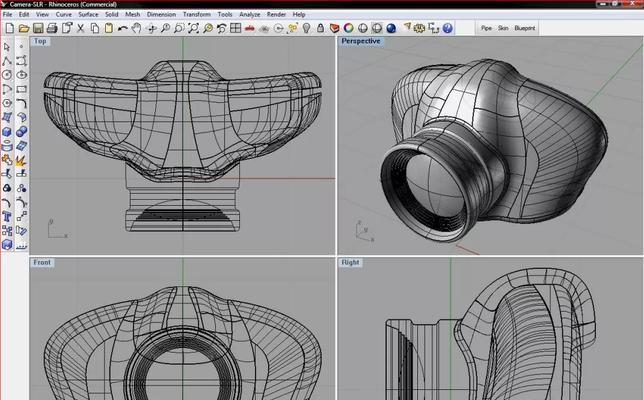Open the File menu

pyautogui.click(x=7, y=14)
